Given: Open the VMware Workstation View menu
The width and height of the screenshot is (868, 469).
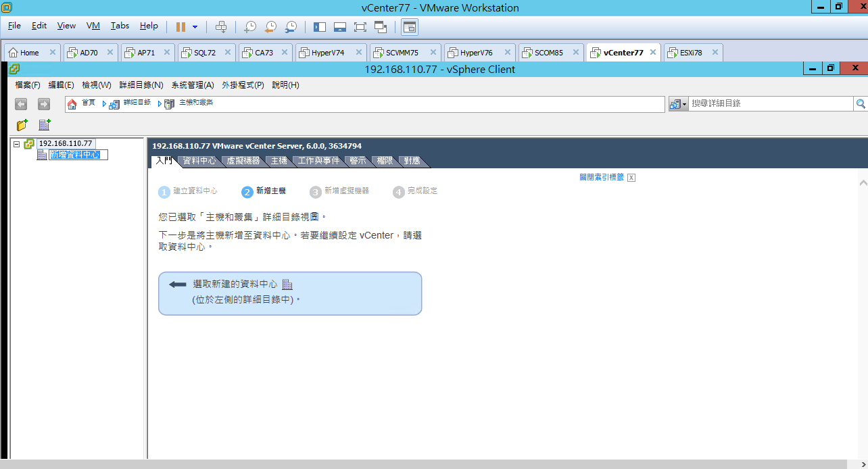Looking at the screenshot, I should (x=66, y=26).
